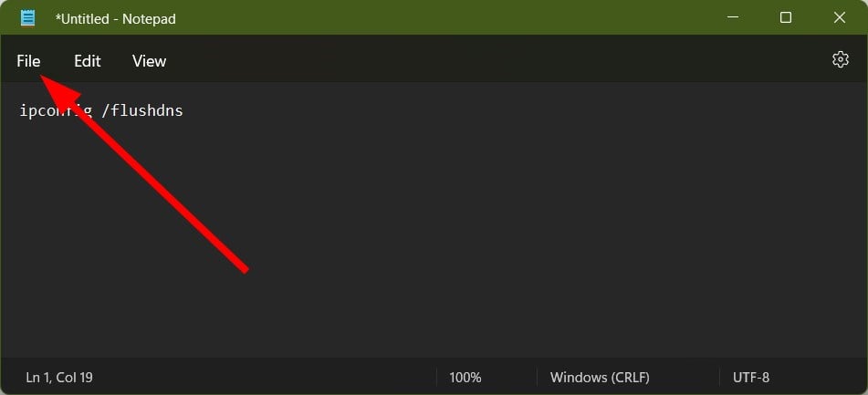
Task: Open Notepad settings via gear icon
Action: click(841, 59)
